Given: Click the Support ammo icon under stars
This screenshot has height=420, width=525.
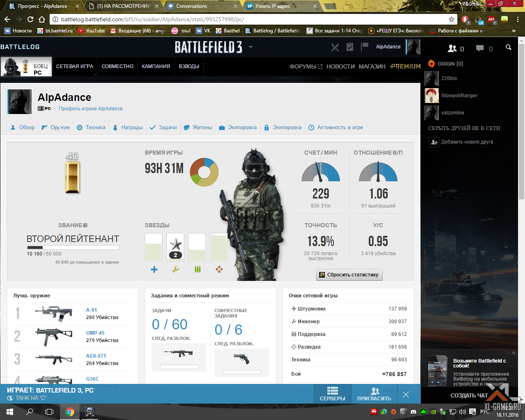Looking at the screenshot, I should [198, 269].
